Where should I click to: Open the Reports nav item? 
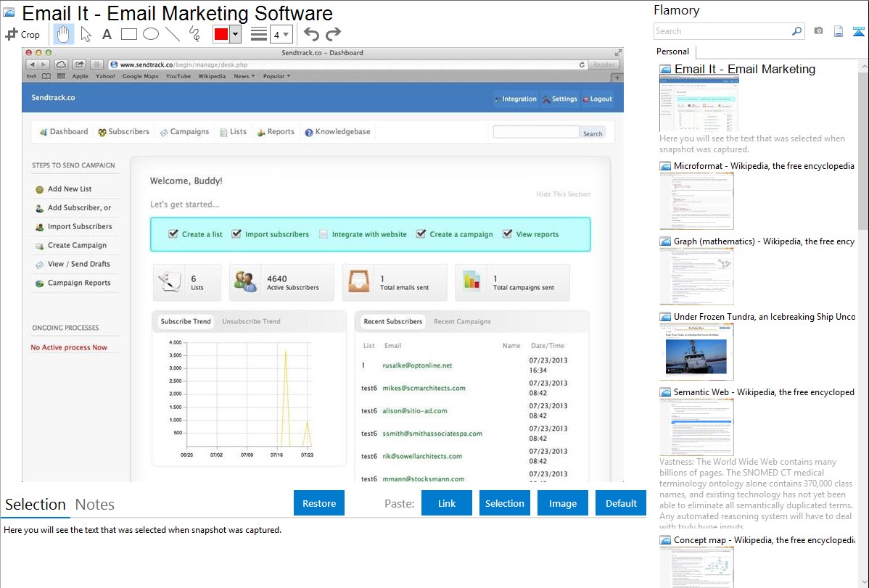click(276, 132)
